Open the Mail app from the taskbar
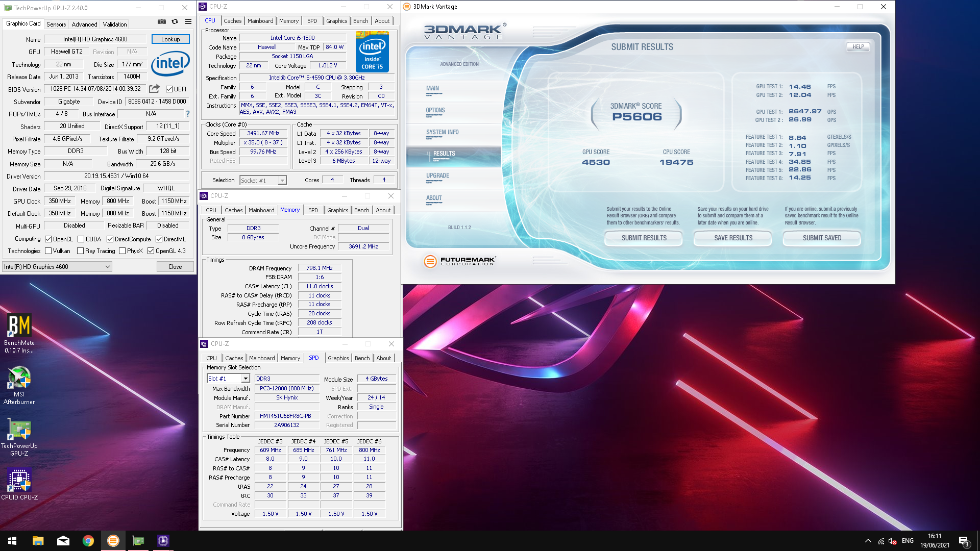The height and width of the screenshot is (551, 980). click(x=63, y=541)
